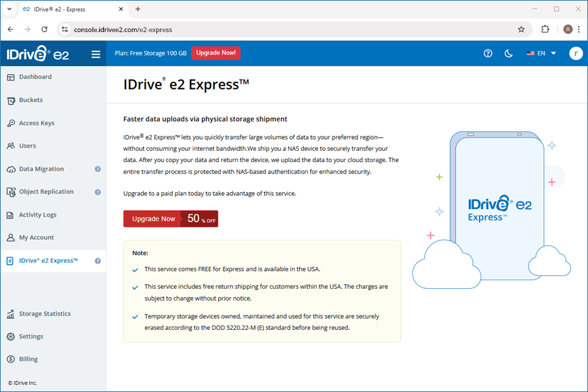This screenshot has width=588, height=392.
Task: Toggle the hamburger sidebar menu
Action: (95, 54)
